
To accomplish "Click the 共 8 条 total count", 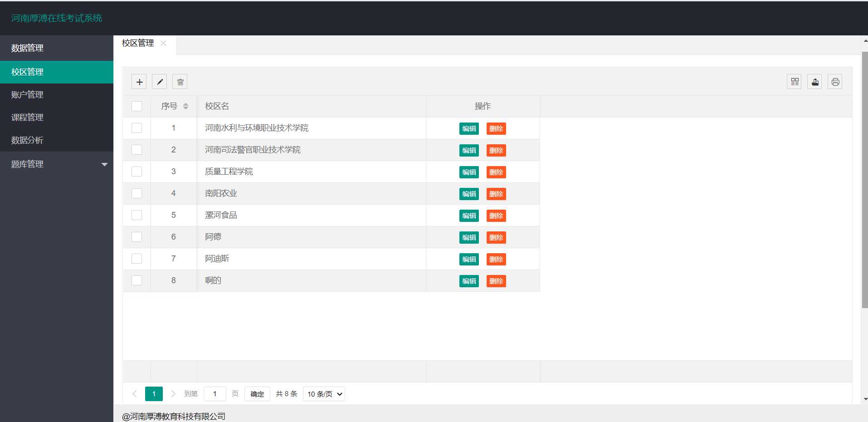I will point(287,394).
